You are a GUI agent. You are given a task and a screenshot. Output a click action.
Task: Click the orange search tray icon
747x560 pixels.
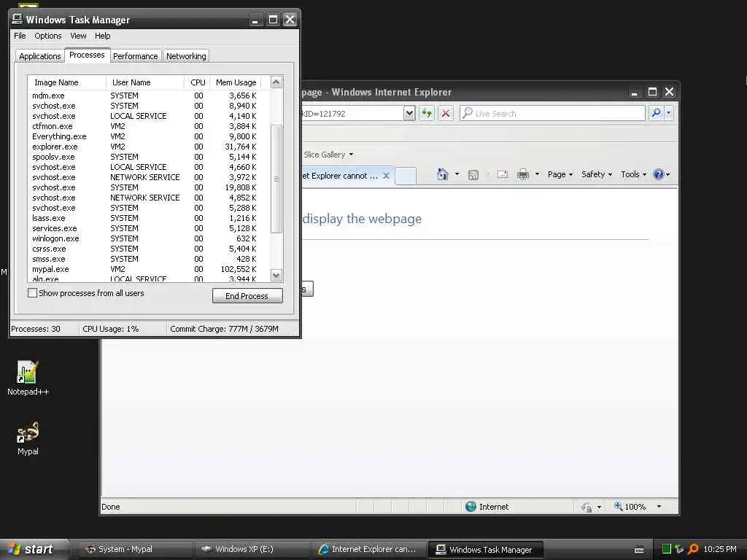(x=693, y=549)
